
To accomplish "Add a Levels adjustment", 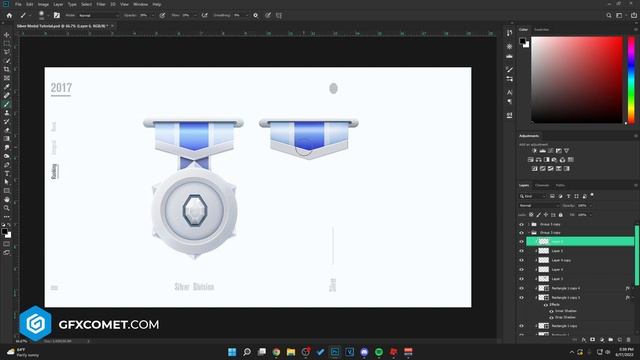I will pos(542,151).
